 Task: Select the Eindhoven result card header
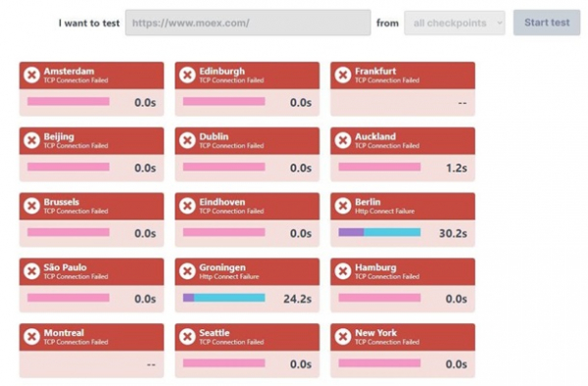[247, 206]
